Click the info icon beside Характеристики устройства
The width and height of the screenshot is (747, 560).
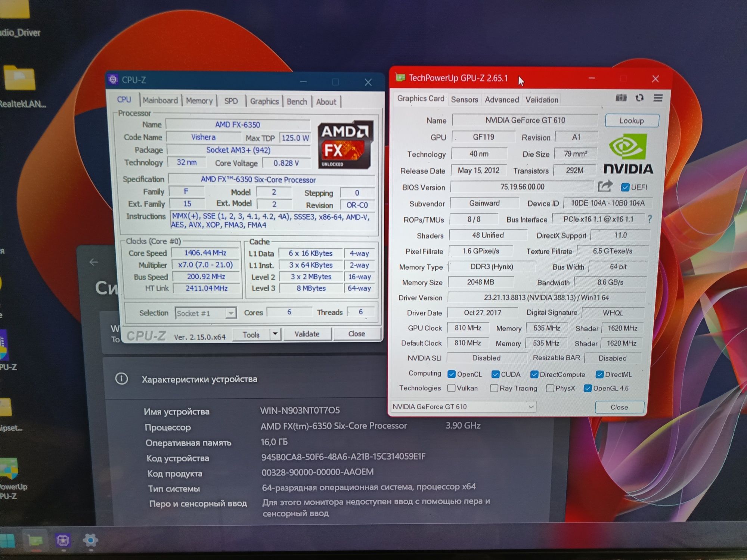pos(121,379)
